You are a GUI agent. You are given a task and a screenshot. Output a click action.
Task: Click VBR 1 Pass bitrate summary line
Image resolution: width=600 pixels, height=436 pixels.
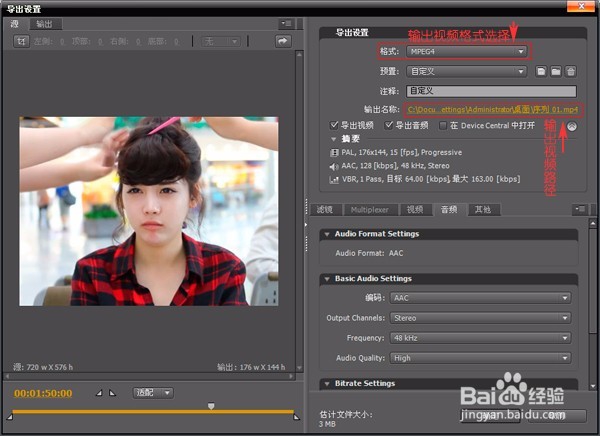(x=430, y=179)
